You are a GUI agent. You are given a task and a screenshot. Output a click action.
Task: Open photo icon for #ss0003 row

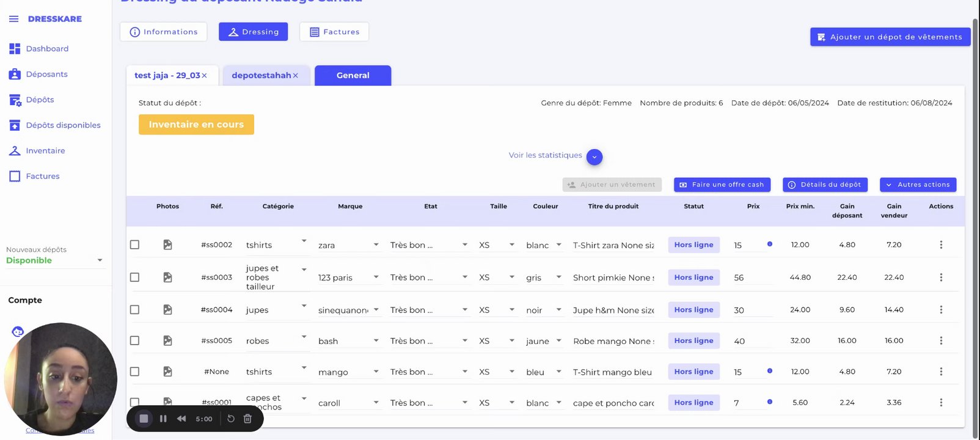[x=167, y=277]
